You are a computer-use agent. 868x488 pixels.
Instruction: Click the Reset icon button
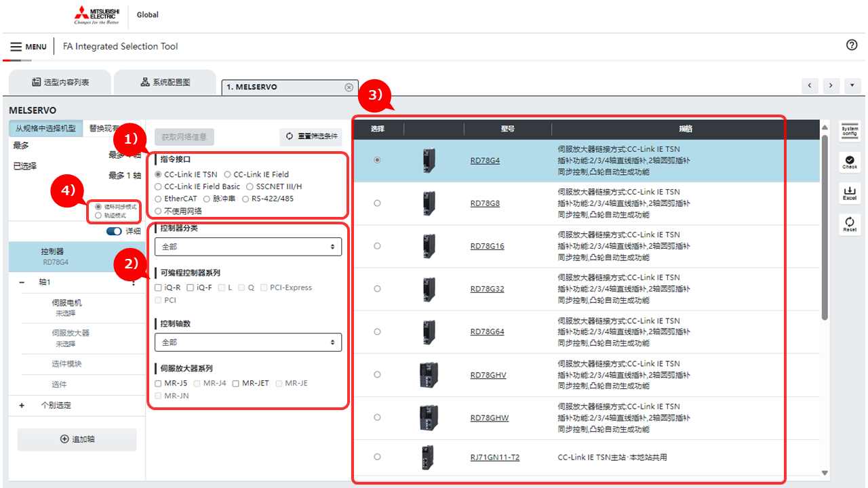tap(850, 224)
